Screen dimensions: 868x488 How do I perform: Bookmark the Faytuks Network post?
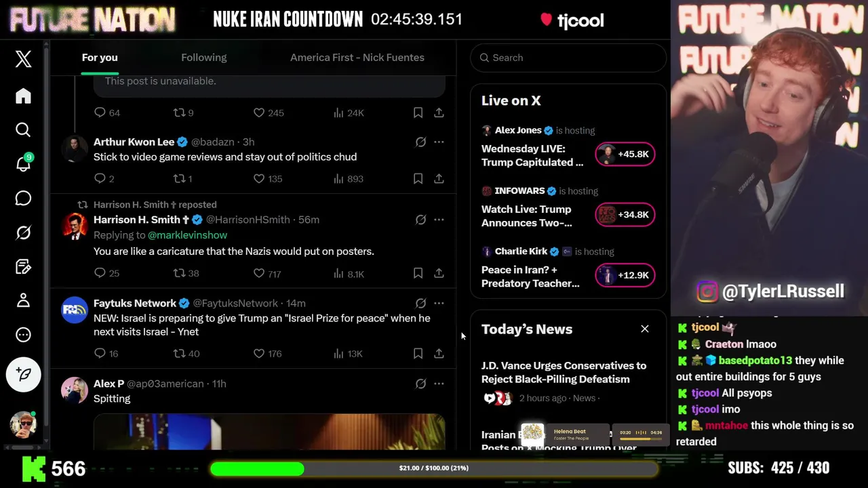(x=418, y=353)
